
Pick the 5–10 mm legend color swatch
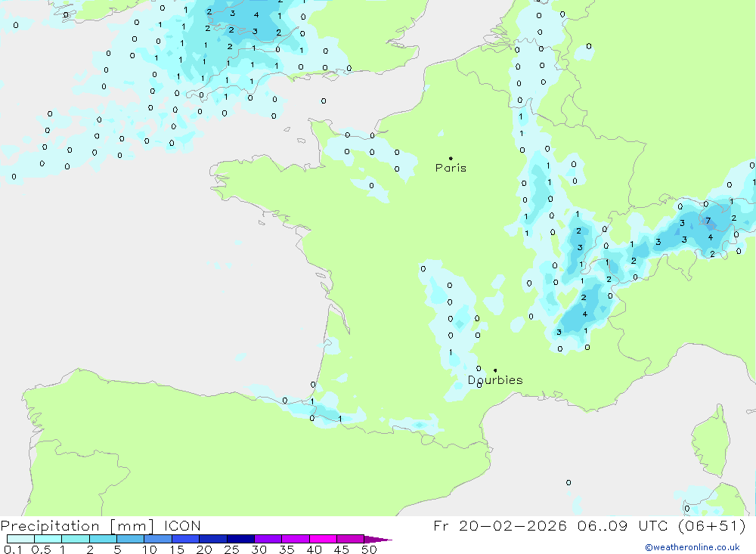(131, 539)
